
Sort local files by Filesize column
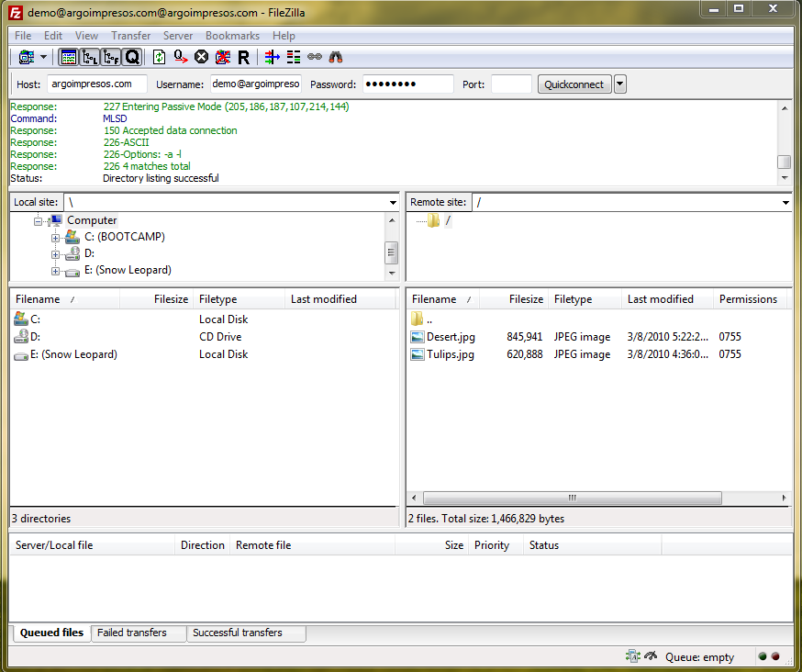click(x=157, y=299)
